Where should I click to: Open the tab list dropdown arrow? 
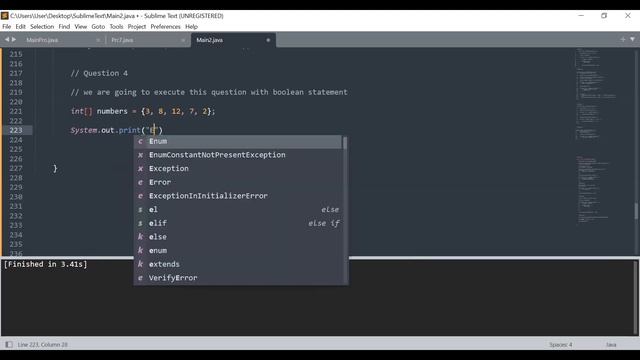pos(632,39)
